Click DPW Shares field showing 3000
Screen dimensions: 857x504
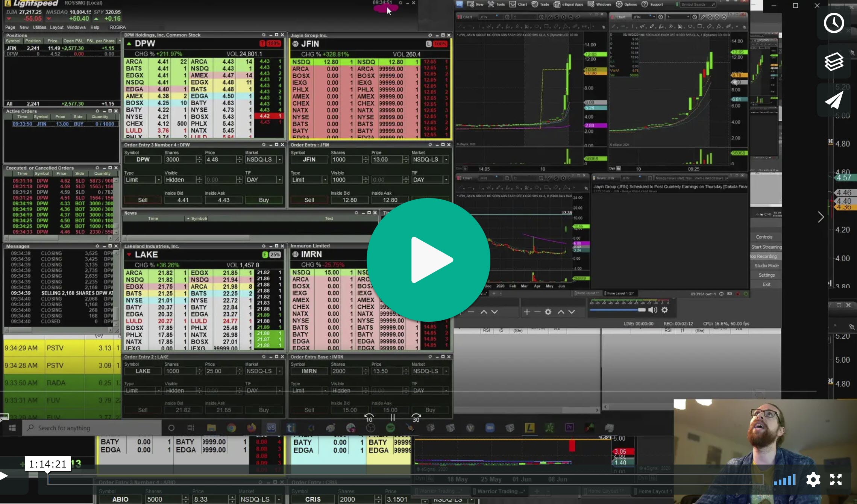click(x=180, y=160)
